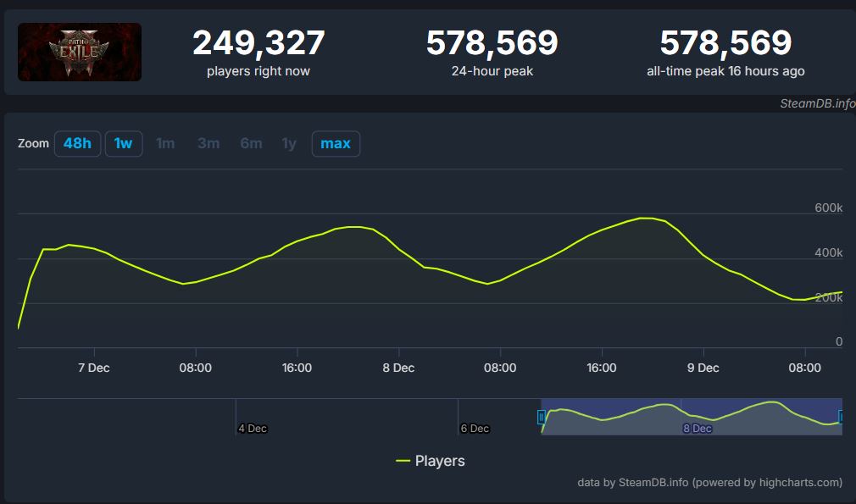The width and height of the screenshot is (856, 504).
Task: Switch the zoom range to 1w
Action: (124, 143)
